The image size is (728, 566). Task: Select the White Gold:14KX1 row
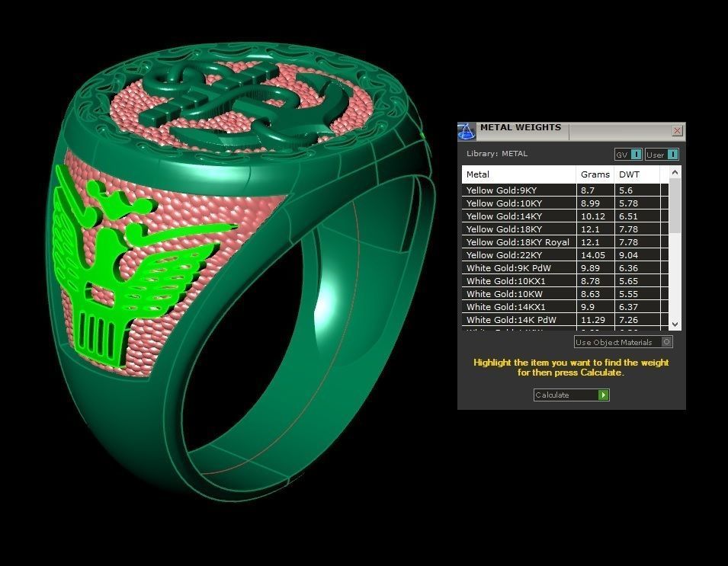click(x=565, y=307)
